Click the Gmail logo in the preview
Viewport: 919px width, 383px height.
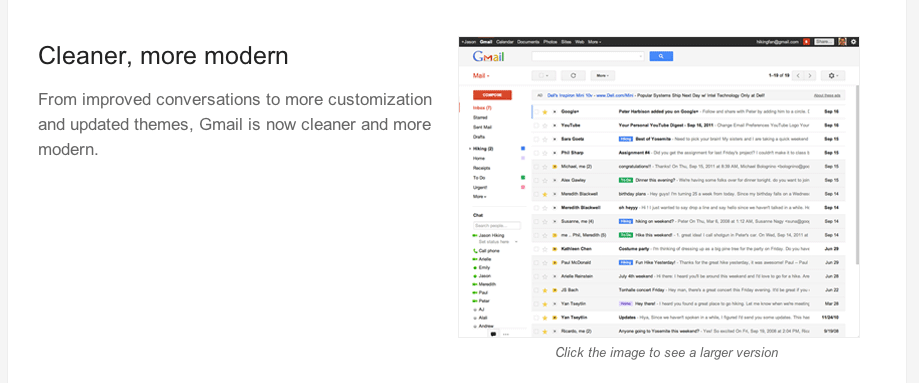pyautogui.click(x=488, y=57)
